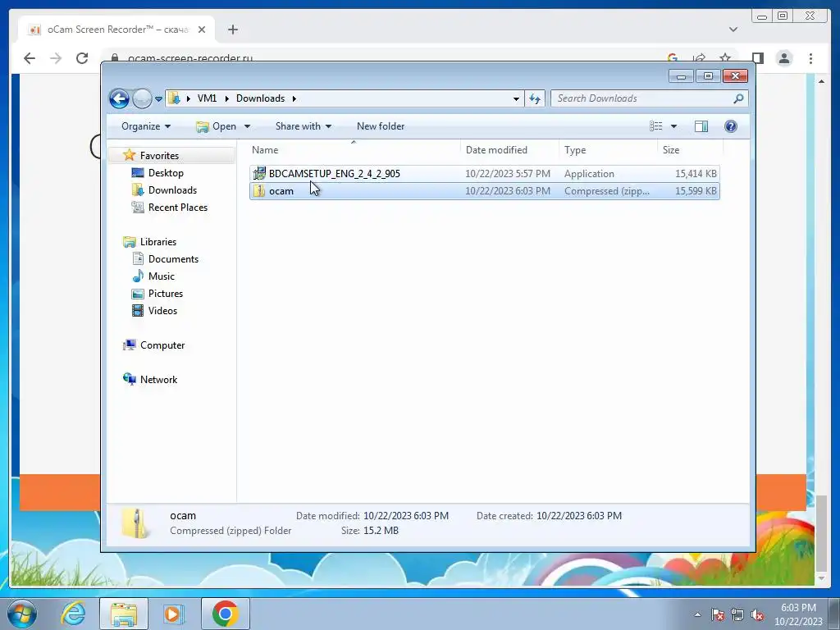Reload the Chrome page
The height and width of the screenshot is (630, 840).
[82, 58]
